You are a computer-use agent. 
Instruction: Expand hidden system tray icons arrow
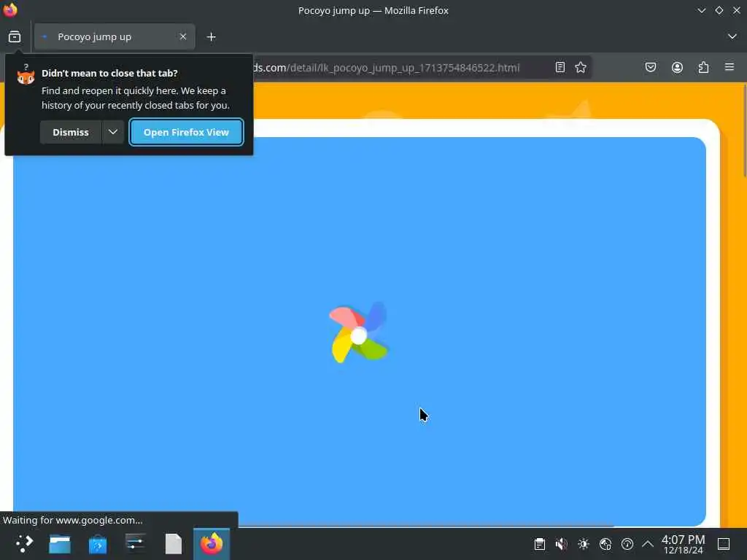(x=648, y=544)
